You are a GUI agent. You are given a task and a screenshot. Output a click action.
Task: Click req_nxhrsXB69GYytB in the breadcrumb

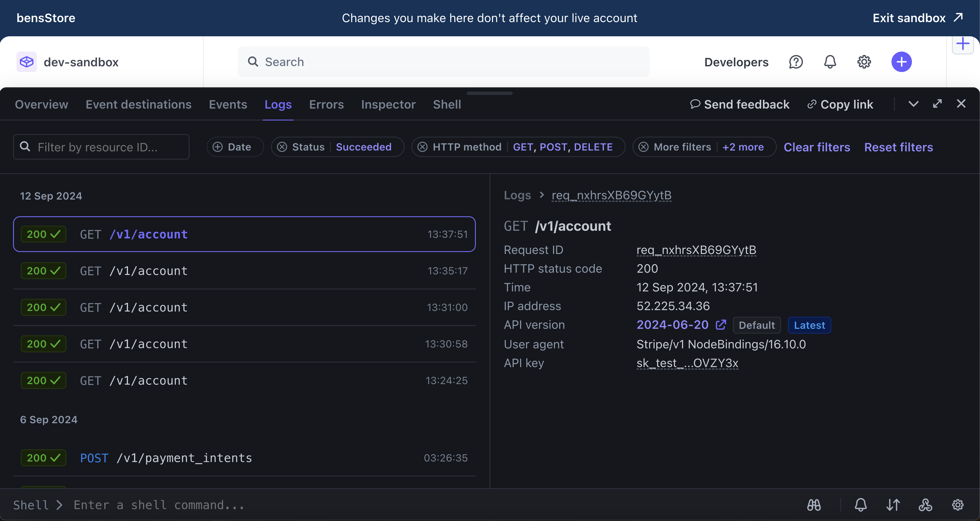[x=611, y=195]
